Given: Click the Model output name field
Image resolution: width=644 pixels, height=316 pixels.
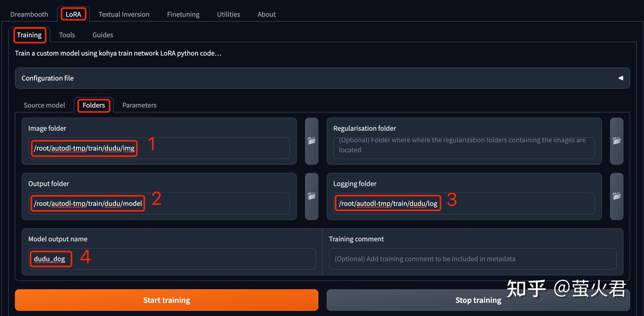Looking at the screenshot, I should coord(172,259).
